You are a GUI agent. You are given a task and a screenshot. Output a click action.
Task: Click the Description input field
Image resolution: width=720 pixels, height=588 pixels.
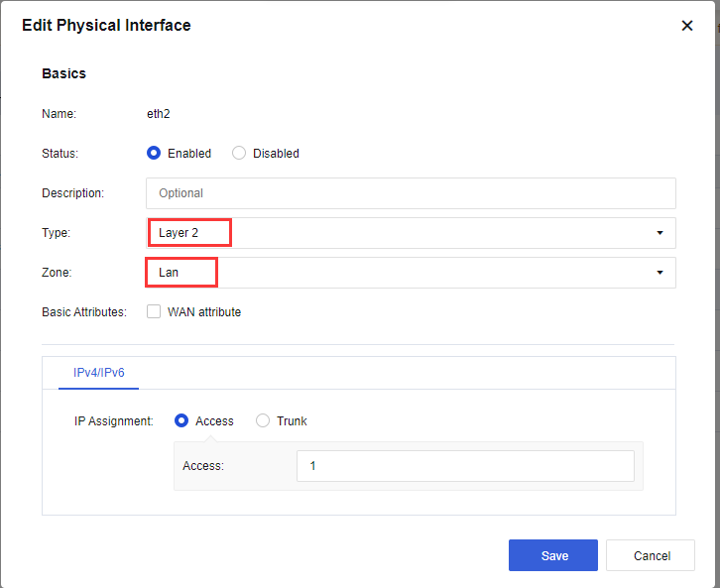point(411,193)
